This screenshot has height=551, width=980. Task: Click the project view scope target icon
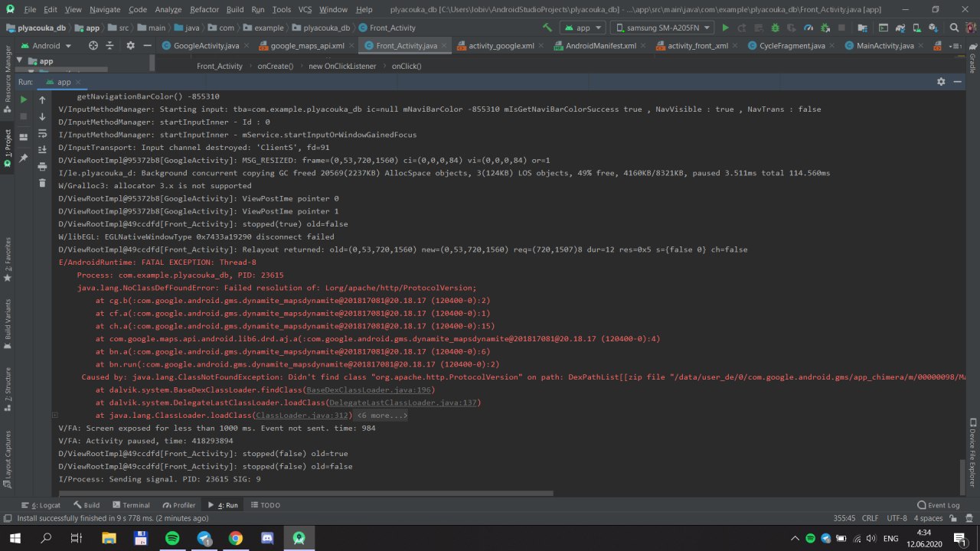[x=93, y=45]
